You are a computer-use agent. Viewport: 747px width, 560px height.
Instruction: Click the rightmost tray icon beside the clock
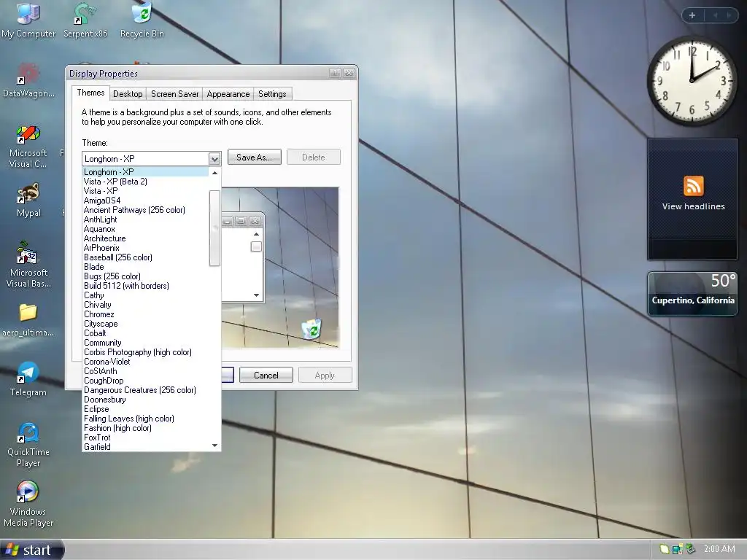690,549
